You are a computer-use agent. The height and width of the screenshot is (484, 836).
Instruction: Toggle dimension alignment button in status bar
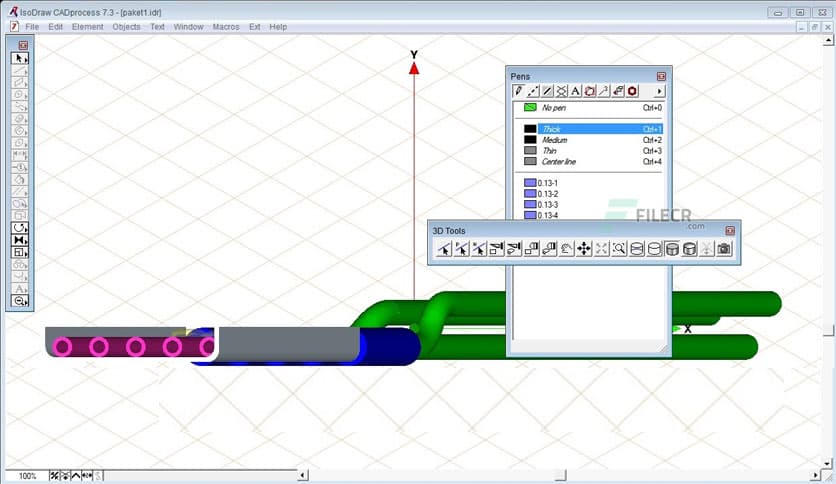tap(87, 475)
